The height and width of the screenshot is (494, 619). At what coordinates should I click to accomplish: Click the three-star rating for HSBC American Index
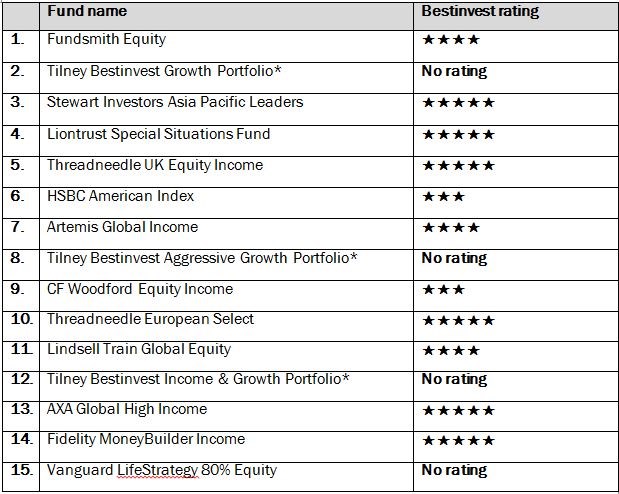[x=443, y=196]
